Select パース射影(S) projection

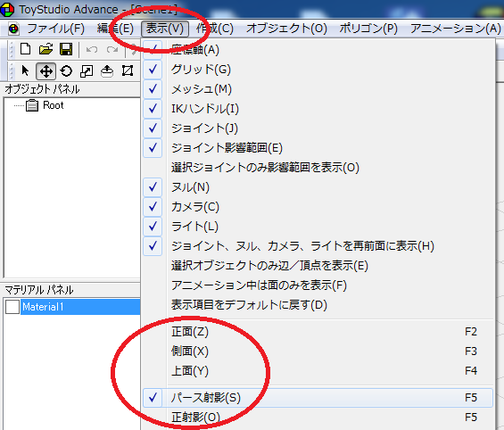(x=318, y=398)
